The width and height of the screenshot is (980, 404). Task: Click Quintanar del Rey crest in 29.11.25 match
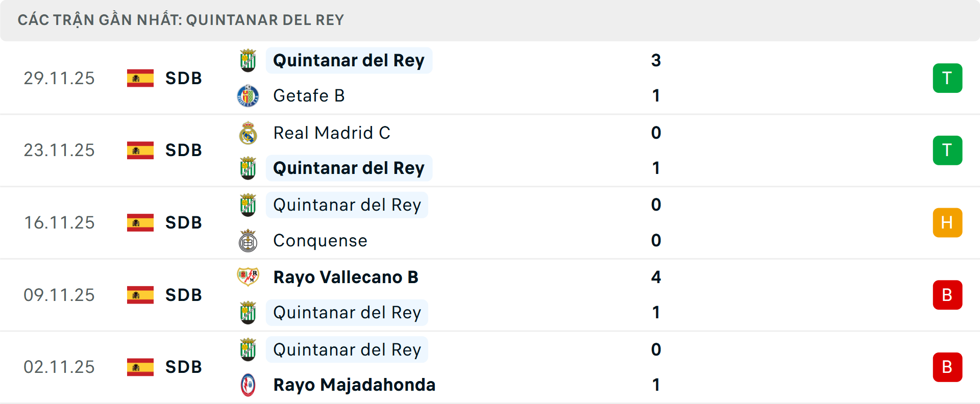click(x=248, y=61)
